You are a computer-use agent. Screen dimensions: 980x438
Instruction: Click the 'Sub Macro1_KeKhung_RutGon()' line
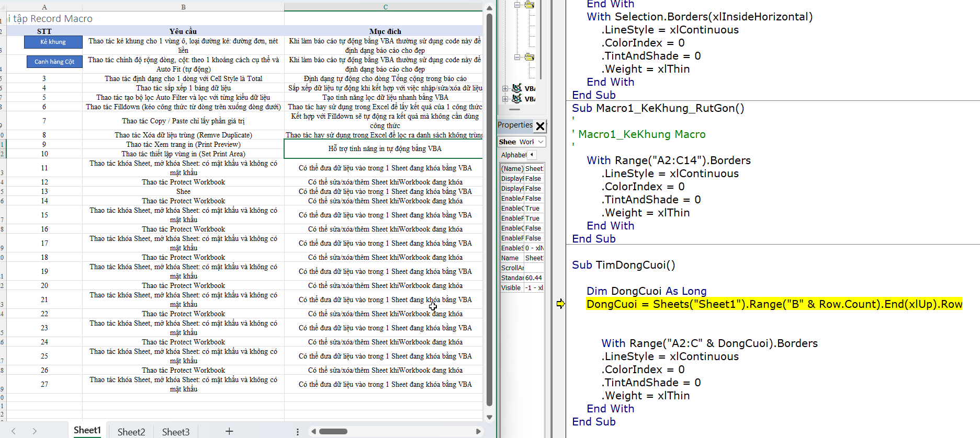pos(658,108)
